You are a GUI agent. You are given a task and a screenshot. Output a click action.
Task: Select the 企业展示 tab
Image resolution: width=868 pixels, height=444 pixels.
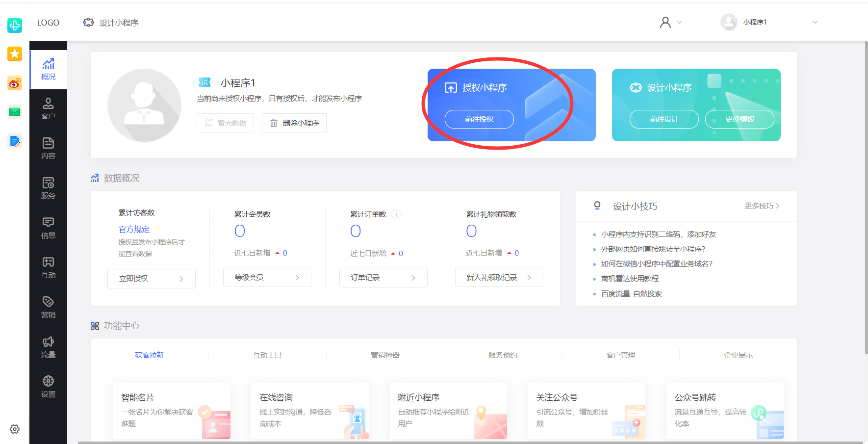point(739,355)
